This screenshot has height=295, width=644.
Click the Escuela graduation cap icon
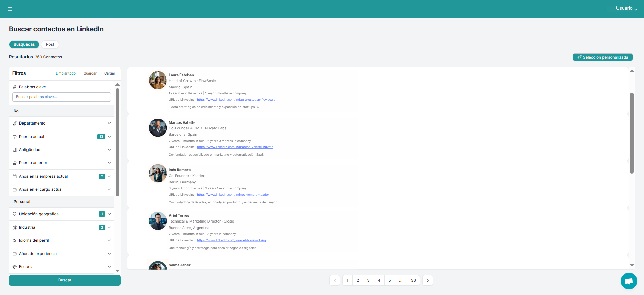click(15, 267)
